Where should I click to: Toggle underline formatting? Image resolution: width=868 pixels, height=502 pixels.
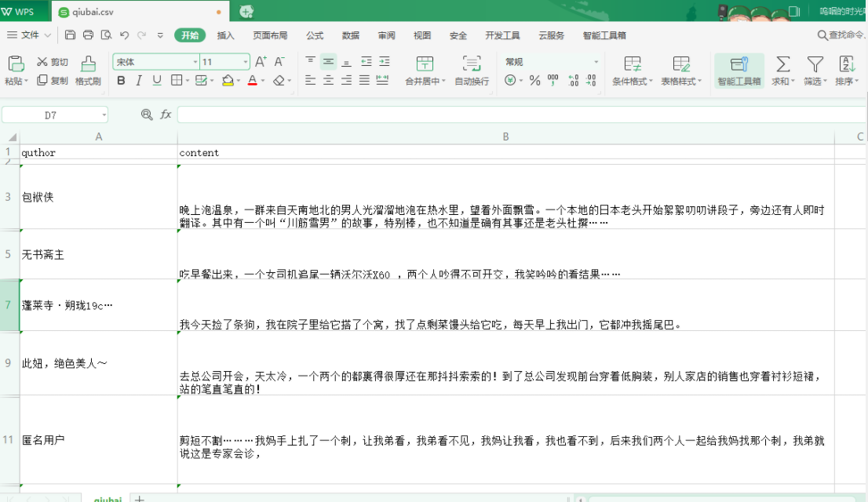[157, 81]
